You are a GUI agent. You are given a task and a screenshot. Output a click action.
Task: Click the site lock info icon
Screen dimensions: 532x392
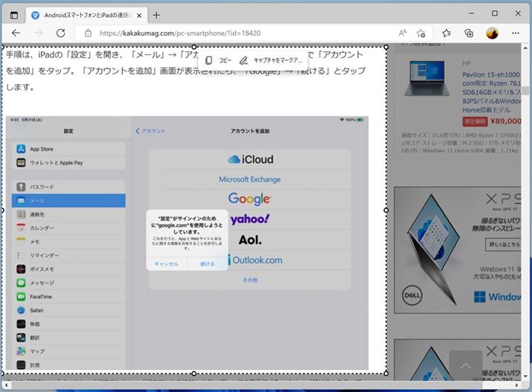(x=88, y=33)
